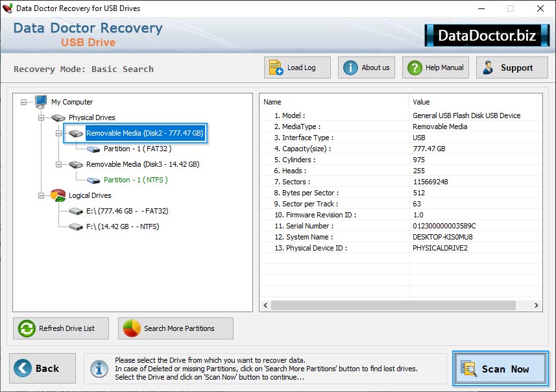
Task: Click the DataDoctor.biz logo banner
Action: tap(487, 35)
